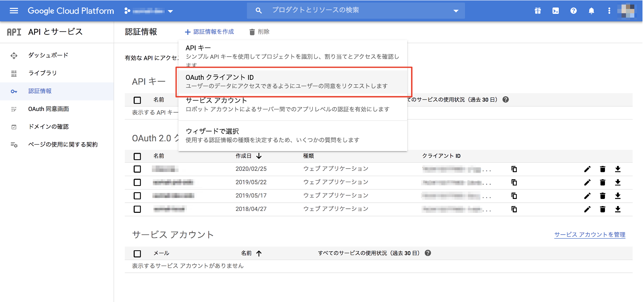Edit the 2019/05/22 OAuth client
This screenshot has height=302, width=644.
(x=587, y=182)
